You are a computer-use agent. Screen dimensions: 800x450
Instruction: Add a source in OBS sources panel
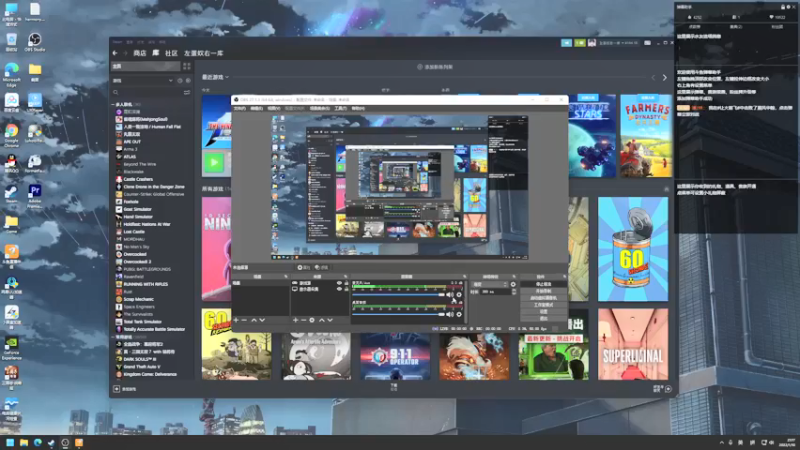295,320
